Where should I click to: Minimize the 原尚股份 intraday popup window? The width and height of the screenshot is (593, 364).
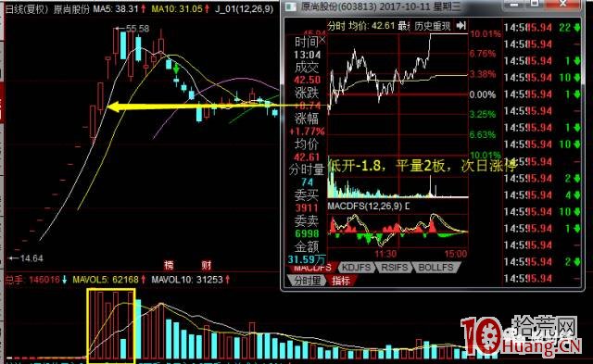click(514, 5)
